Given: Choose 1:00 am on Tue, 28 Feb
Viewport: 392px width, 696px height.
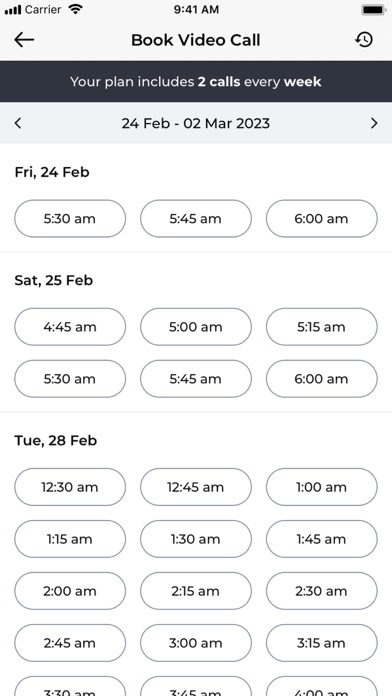Looking at the screenshot, I should point(322,487).
